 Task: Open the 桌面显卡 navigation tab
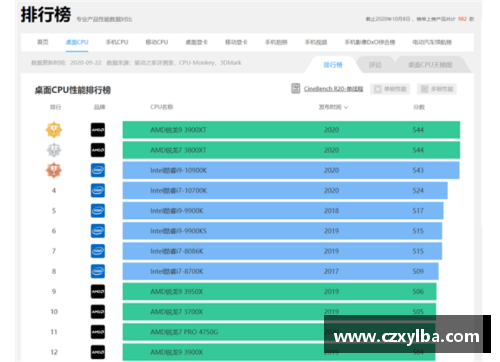196,42
